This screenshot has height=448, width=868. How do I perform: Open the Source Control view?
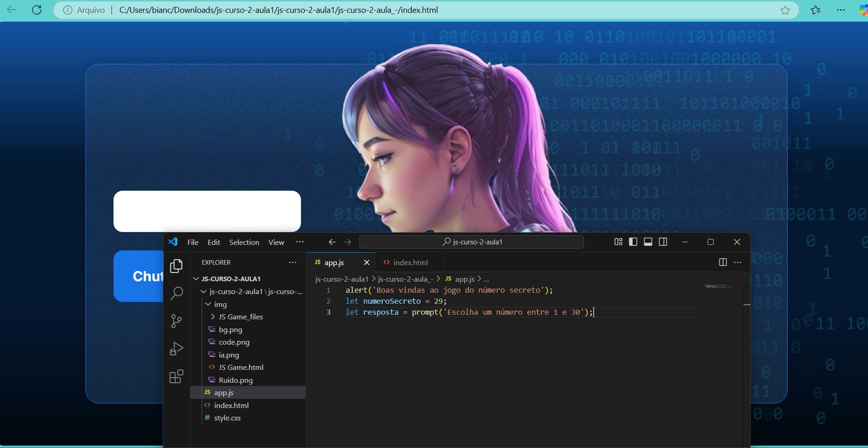pos(176,321)
